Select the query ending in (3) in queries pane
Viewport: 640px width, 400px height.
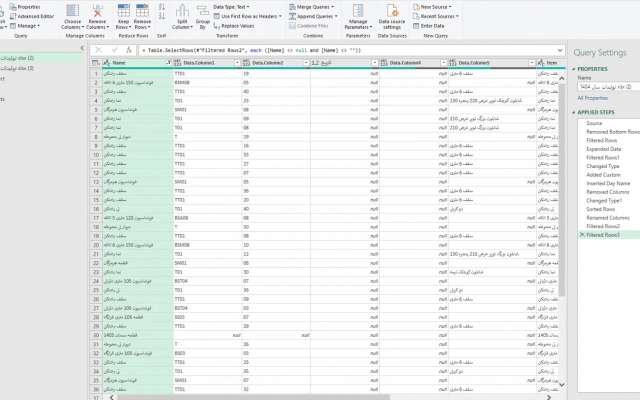[40, 68]
